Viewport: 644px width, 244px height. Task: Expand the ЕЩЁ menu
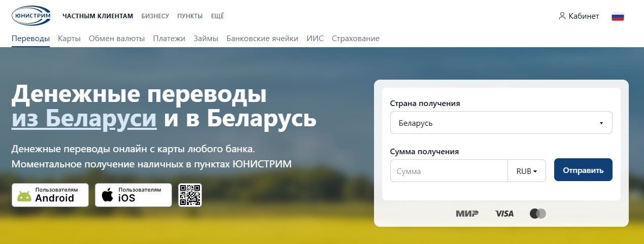point(217,16)
